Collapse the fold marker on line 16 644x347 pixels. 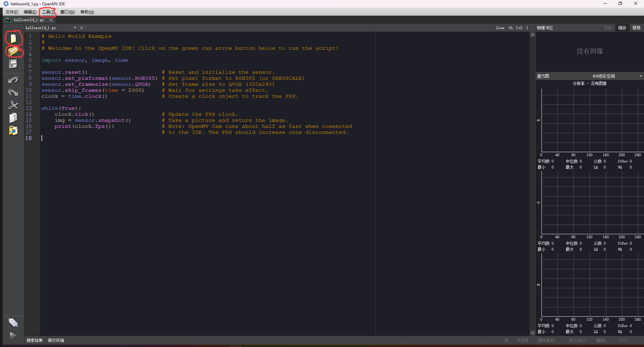[37, 126]
